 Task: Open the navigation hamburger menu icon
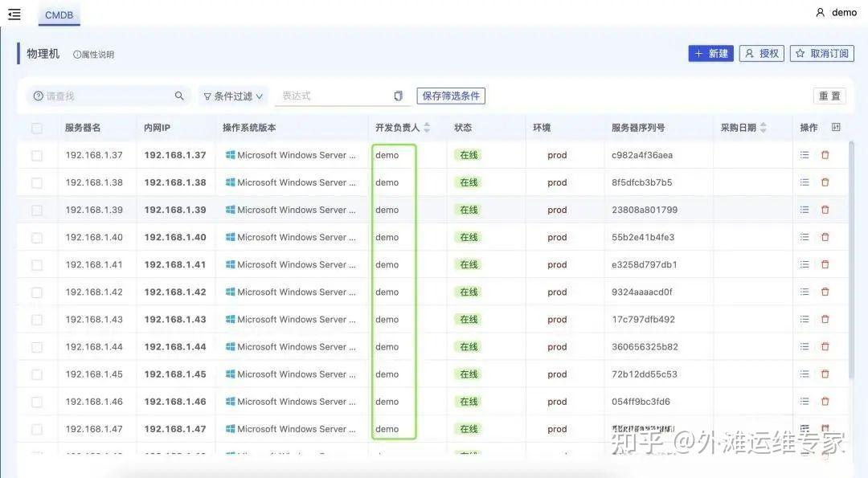pyautogui.click(x=14, y=13)
